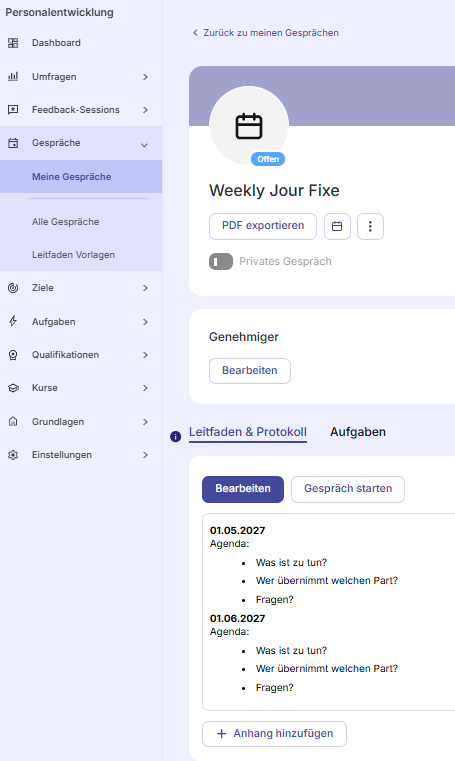This screenshot has height=761, width=455.
Task: Click the Personalentwicklung header text
Action: 59,12
